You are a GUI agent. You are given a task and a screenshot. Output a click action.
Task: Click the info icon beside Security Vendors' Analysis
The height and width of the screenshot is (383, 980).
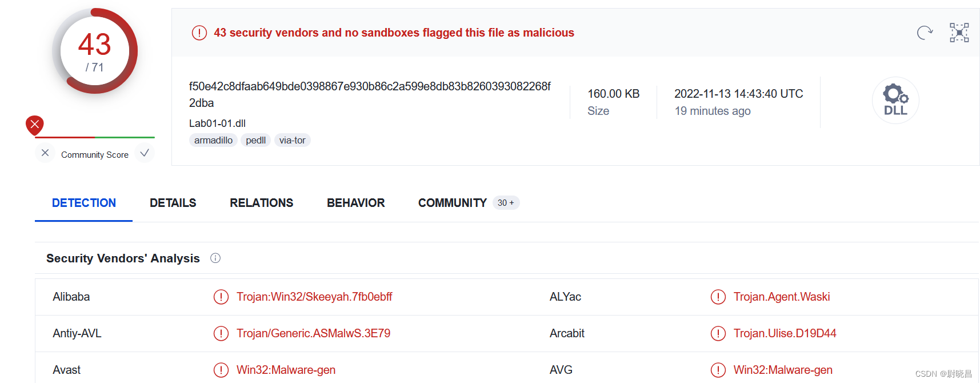tap(215, 258)
